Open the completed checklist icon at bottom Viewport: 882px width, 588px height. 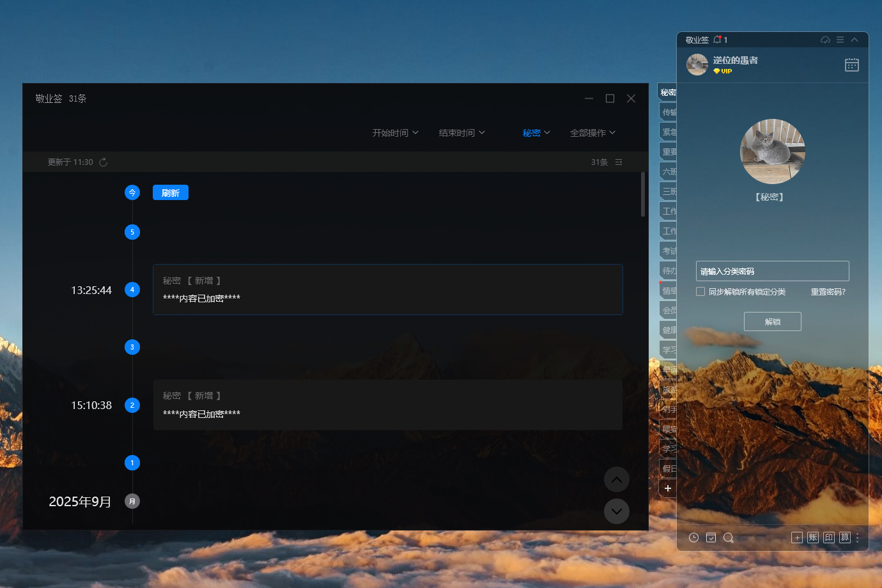[711, 538]
